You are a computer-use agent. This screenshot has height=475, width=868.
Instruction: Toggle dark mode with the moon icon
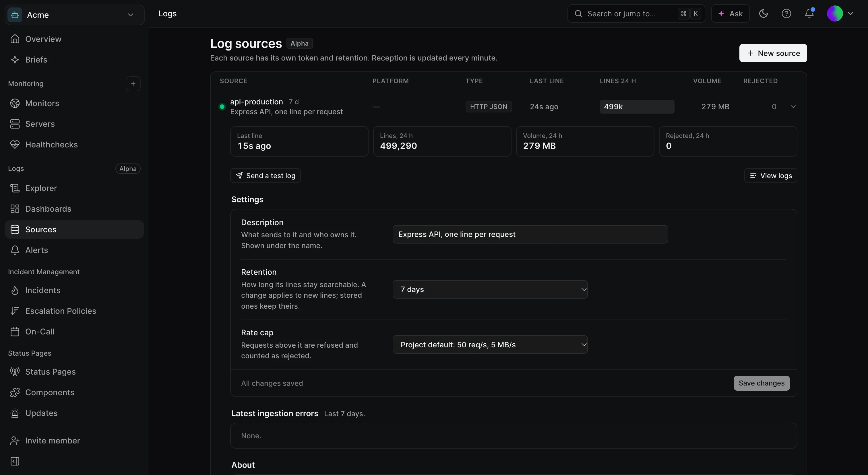click(763, 13)
